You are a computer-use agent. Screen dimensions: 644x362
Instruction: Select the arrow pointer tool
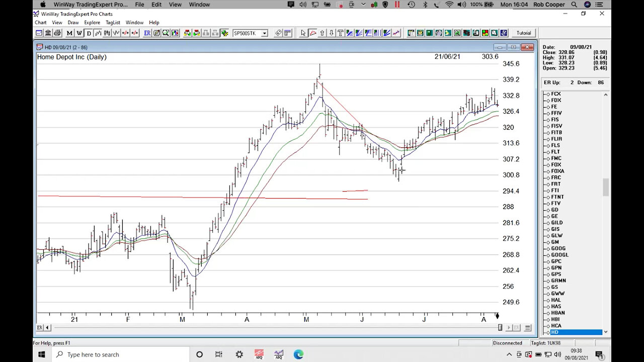tap(303, 33)
